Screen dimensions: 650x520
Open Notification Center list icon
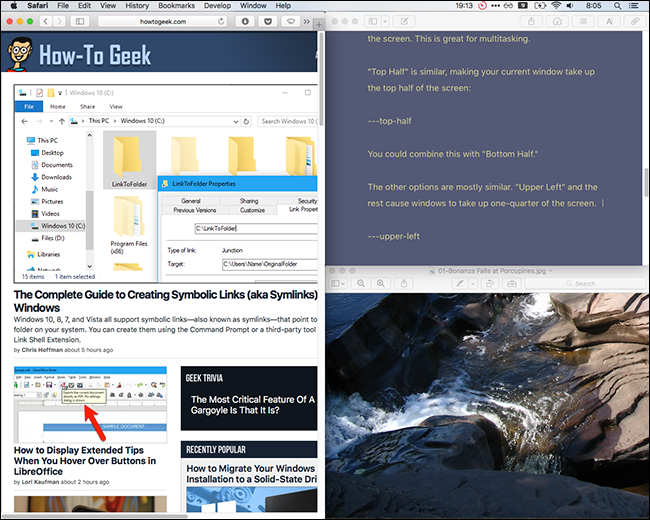[633, 6]
